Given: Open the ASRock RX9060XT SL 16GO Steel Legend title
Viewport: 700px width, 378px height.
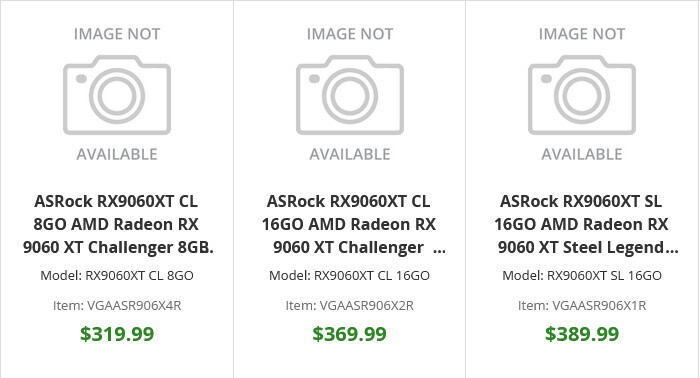Looking at the screenshot, I should (x=582, y=224).
